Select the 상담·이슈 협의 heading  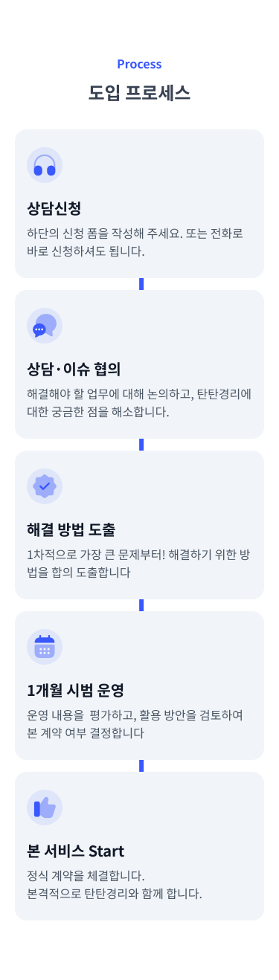(x=74, y=369)
